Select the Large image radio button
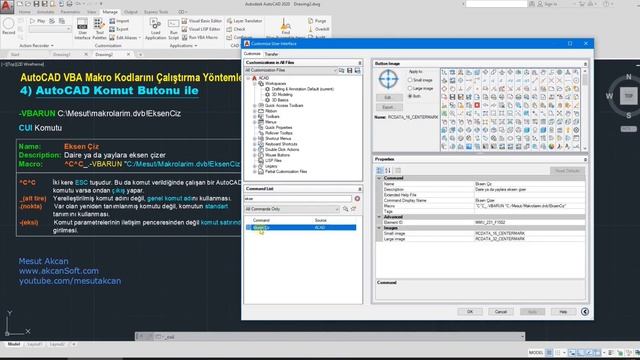This screenshot has width=640, height=360. pyautogui.click(x=410, y=88)
